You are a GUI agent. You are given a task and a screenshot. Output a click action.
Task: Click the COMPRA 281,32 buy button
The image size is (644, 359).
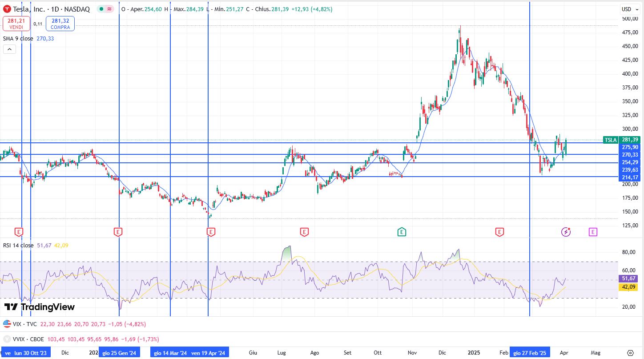[60, 24]
